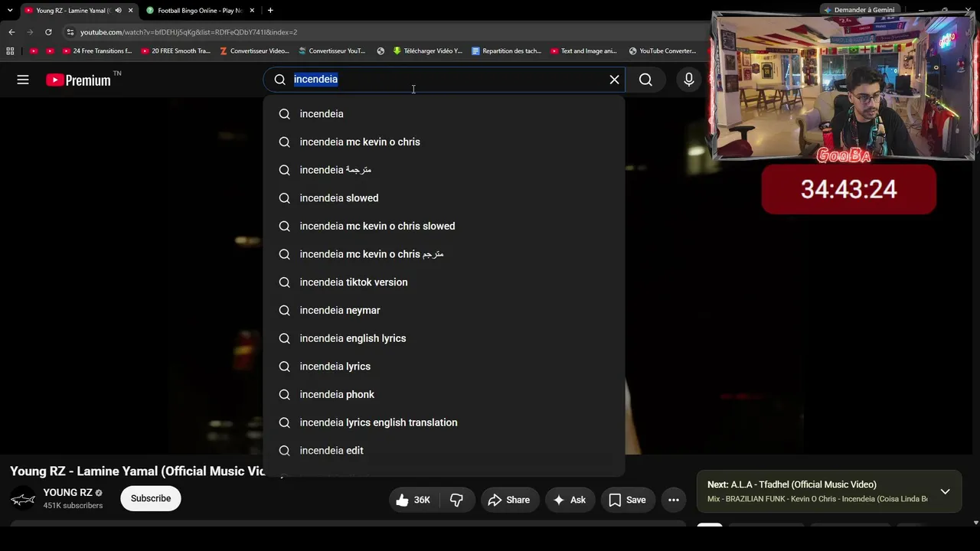Pick the "incendeia neymar" suggestion
This screenshot has width=980, height=551.
444,311
